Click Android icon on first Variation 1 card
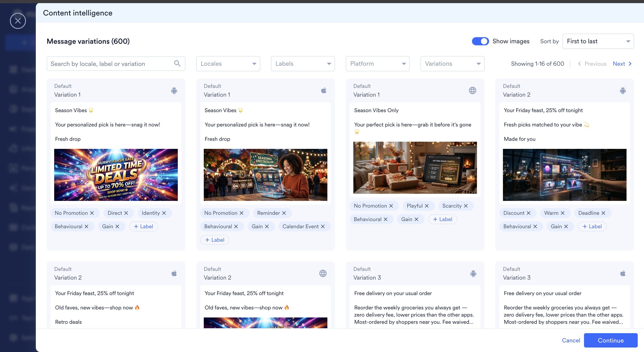Screen dimensions: 644x352 (x=174, y=90)
